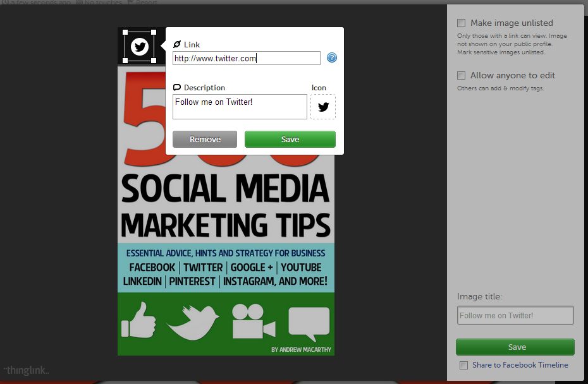Check Share to Facebook Timeline box

click(464, 365)
